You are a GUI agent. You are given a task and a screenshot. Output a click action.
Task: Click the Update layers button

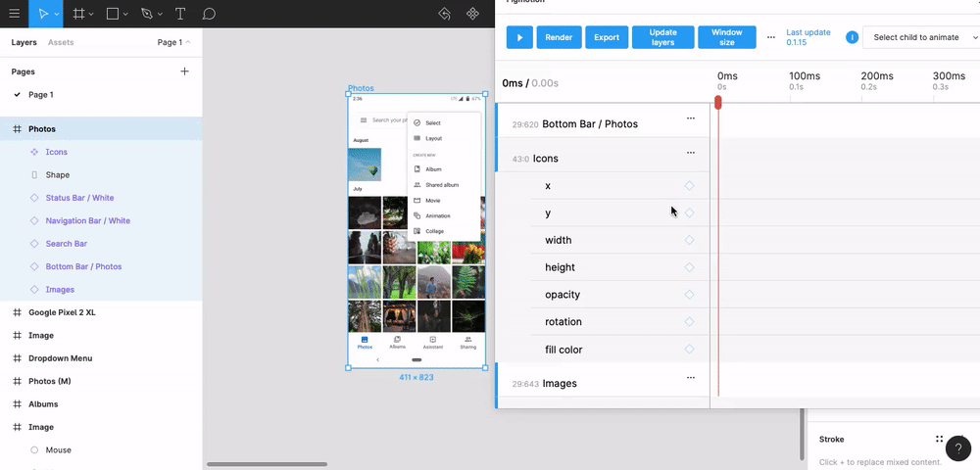(x=663, y=37)
